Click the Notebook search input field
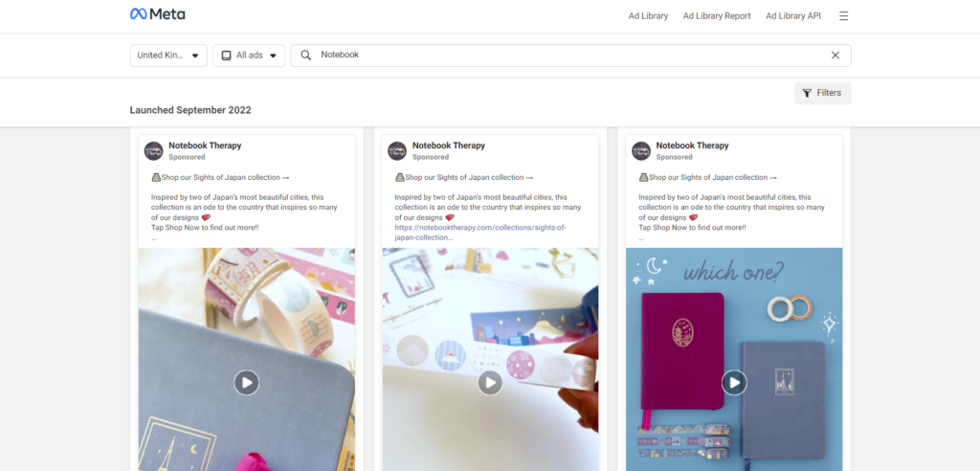This screenshot has width=980, height=471. coord(570,55)
